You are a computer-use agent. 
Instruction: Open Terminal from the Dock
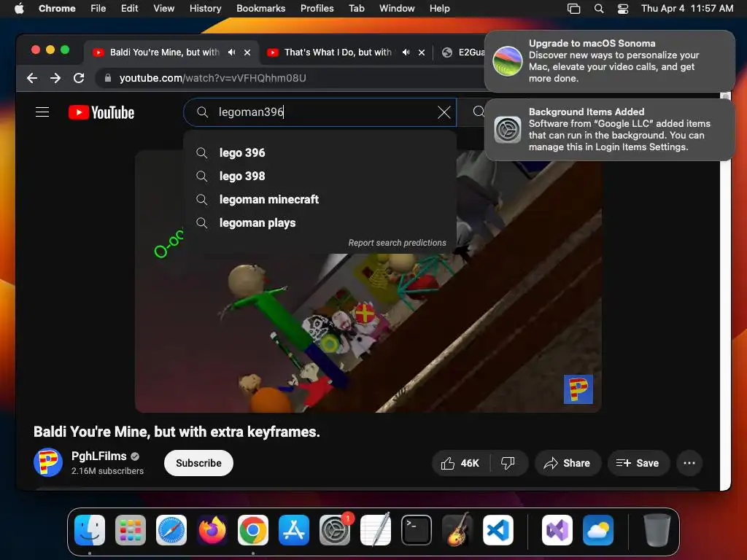coord(417,530)
